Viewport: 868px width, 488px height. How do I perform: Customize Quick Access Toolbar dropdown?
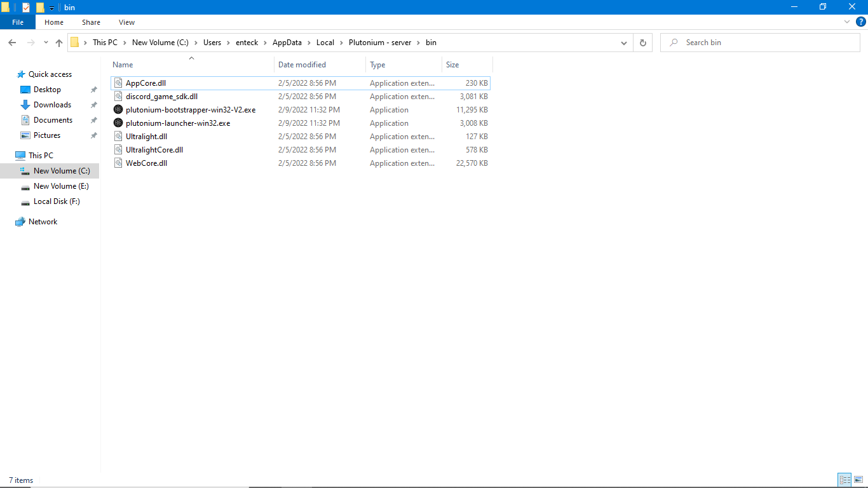tap(52, 8)
